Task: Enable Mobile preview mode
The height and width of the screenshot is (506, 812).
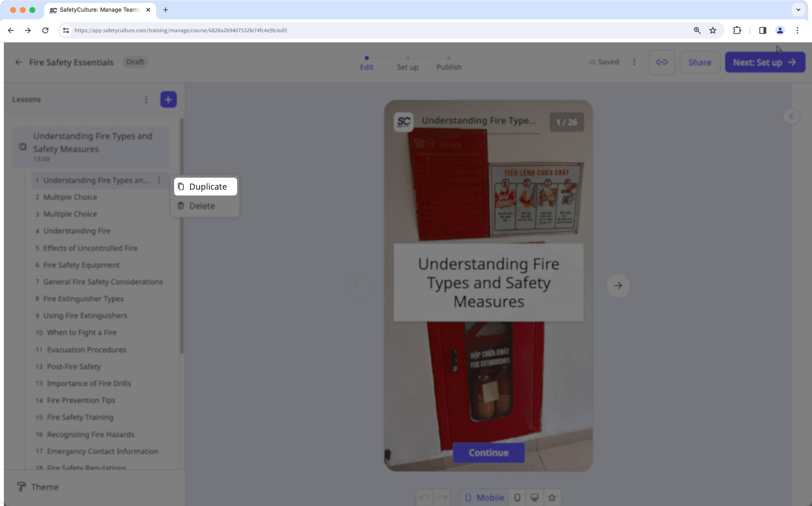Action: (484, 497)
